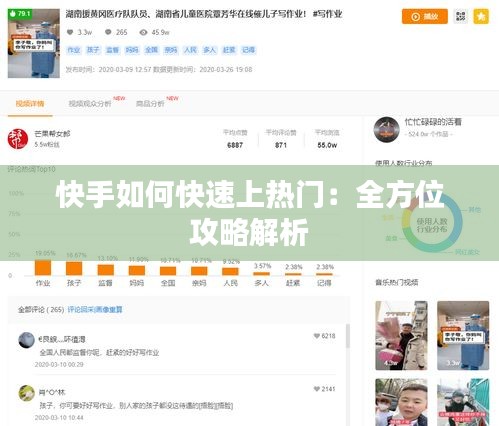Click the 亲妈 bar in the chart
The width and height of the screenshot is (499, 426).
pyautogui.click(x=199, y=271)
